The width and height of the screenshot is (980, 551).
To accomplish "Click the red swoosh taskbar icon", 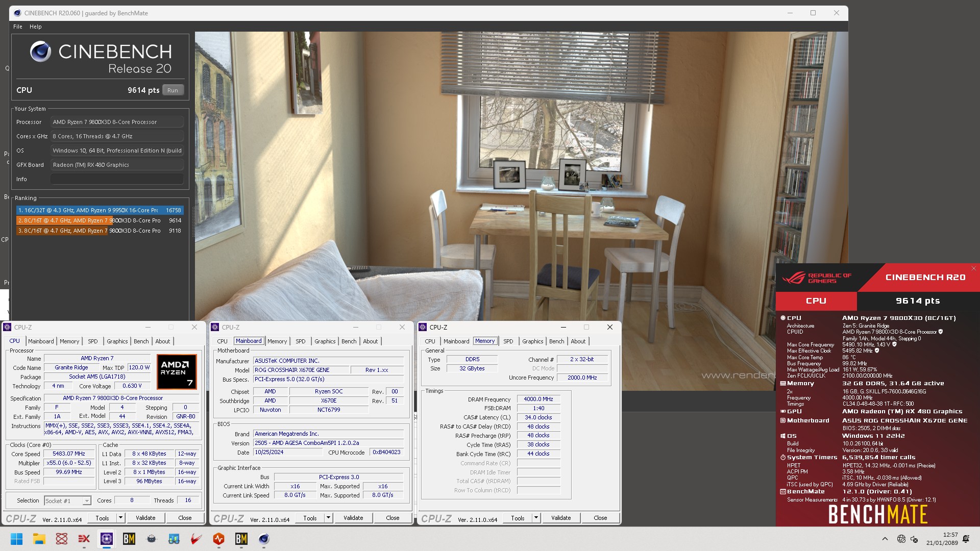I will tap(197, 539).
